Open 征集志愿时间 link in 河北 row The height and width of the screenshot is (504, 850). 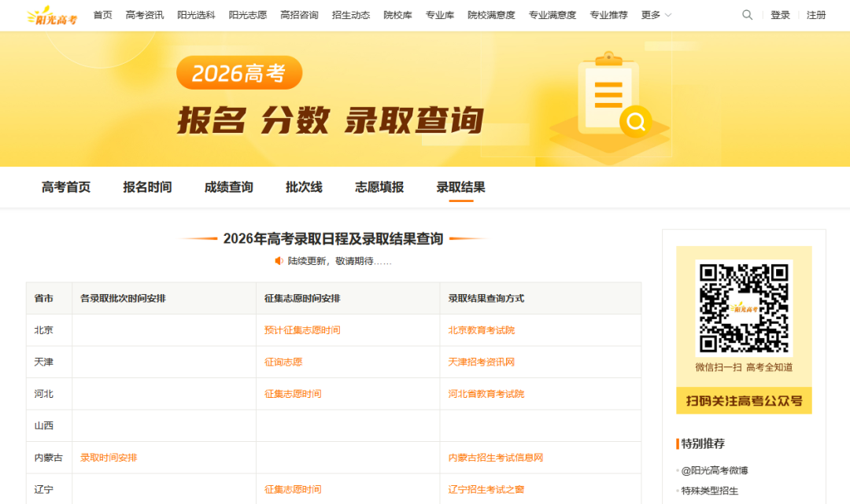293,394
